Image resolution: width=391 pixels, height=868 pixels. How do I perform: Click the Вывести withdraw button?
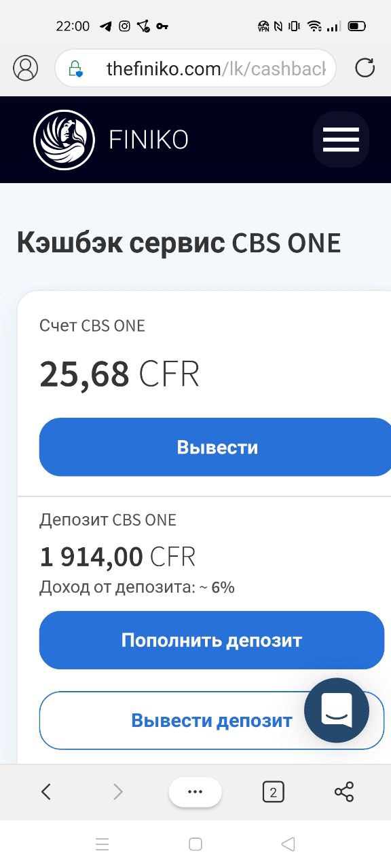[215, 447]
